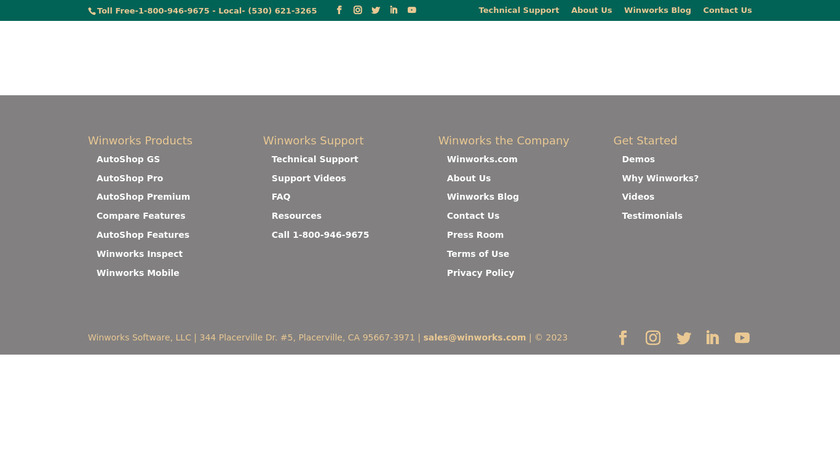840x472 pixels.
Task: Open footer Contact Us link
Action: 473,216
